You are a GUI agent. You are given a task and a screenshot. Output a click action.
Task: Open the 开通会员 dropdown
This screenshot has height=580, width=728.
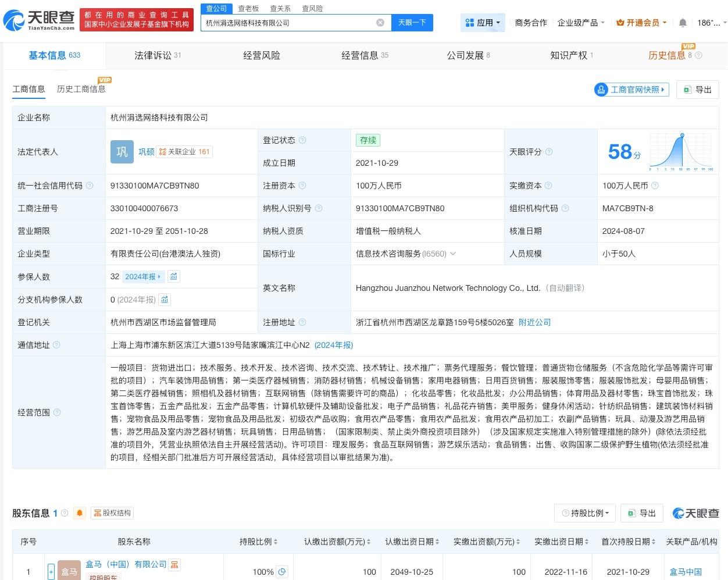pos(641,23)
